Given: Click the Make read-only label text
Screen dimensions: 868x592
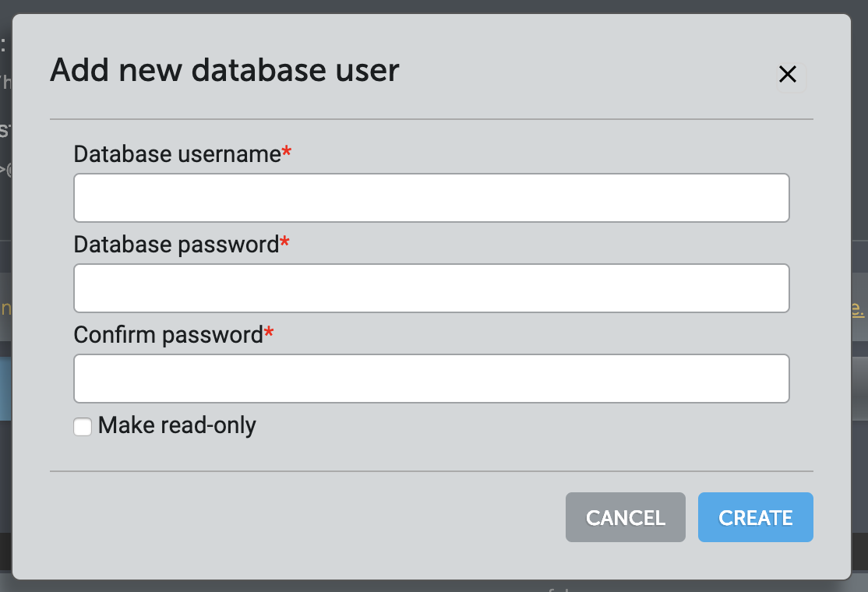Looking at the screenshot, I should click(x=177, y=425).
